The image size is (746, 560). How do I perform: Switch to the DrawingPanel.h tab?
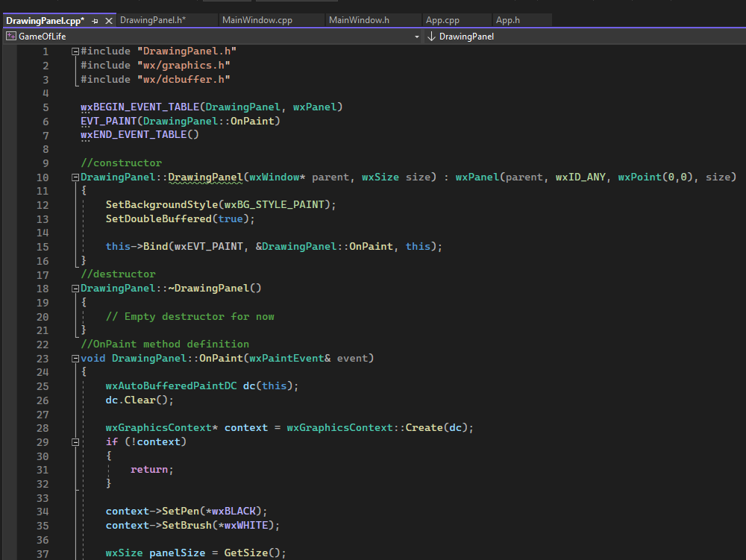(x=152, y=20)
